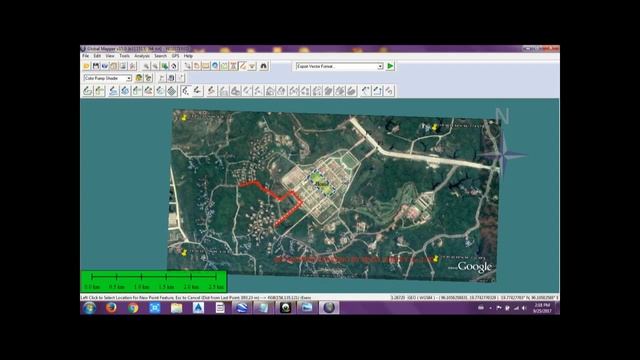640x360 pixels.
Task: Click the yellow pushpin at bottom-right map corner
Action: [436, 258]
